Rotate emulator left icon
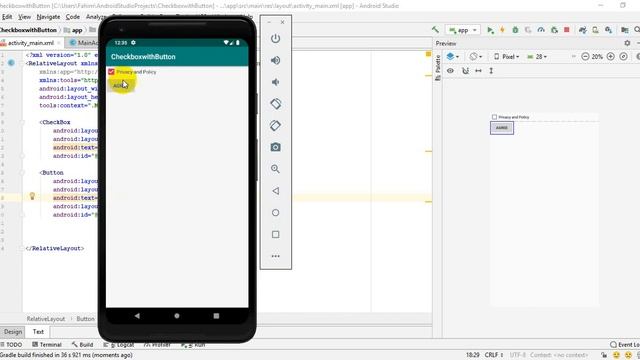The width and height of the screenshot is (640, 360). point(276,104)
